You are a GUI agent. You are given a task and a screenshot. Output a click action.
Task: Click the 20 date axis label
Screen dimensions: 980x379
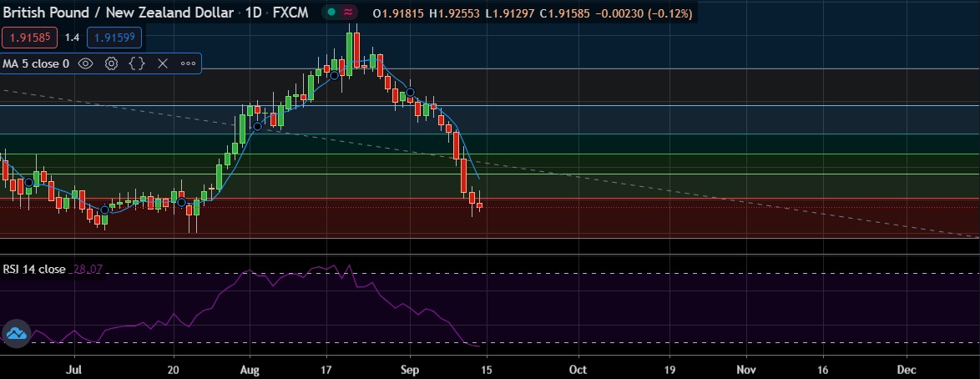(x=174, y=370)
